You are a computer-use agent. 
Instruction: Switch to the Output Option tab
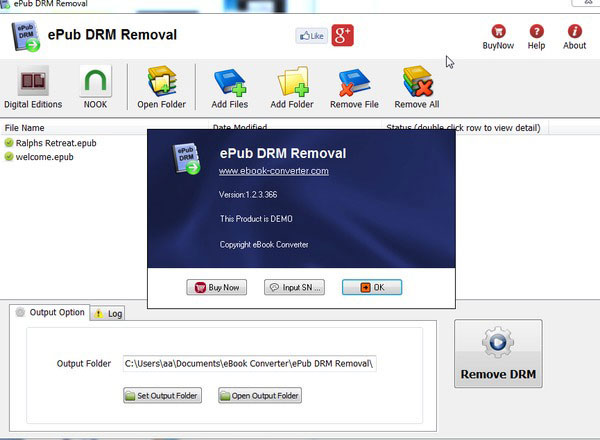click(x=50, y=312)
